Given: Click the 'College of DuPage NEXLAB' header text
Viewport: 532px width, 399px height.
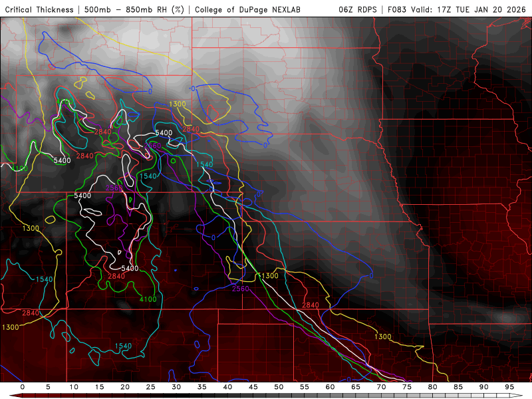Looking at the screenshot, I should click(247, 9).
